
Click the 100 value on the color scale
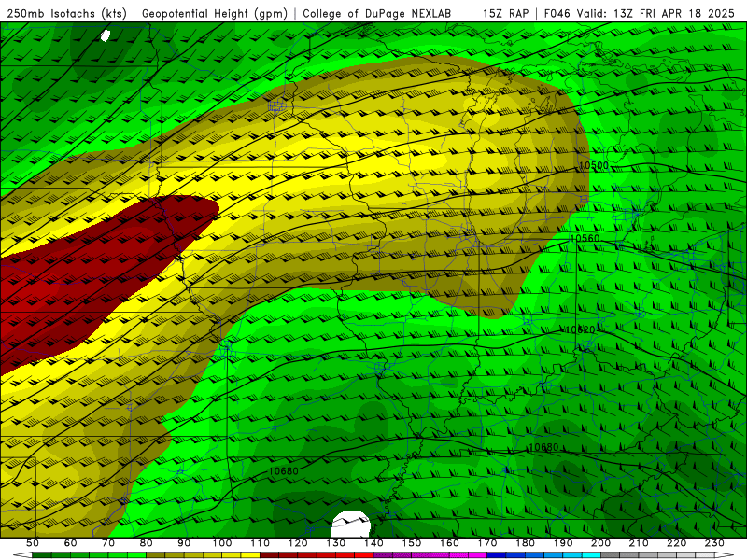coord(222,543)
